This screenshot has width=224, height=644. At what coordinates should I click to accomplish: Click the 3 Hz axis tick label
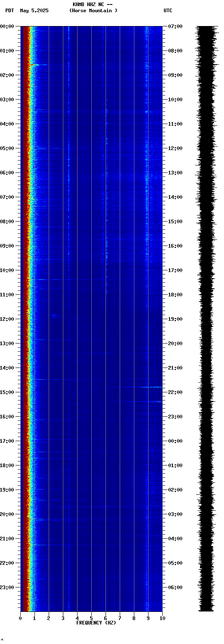tap(63, 618)
